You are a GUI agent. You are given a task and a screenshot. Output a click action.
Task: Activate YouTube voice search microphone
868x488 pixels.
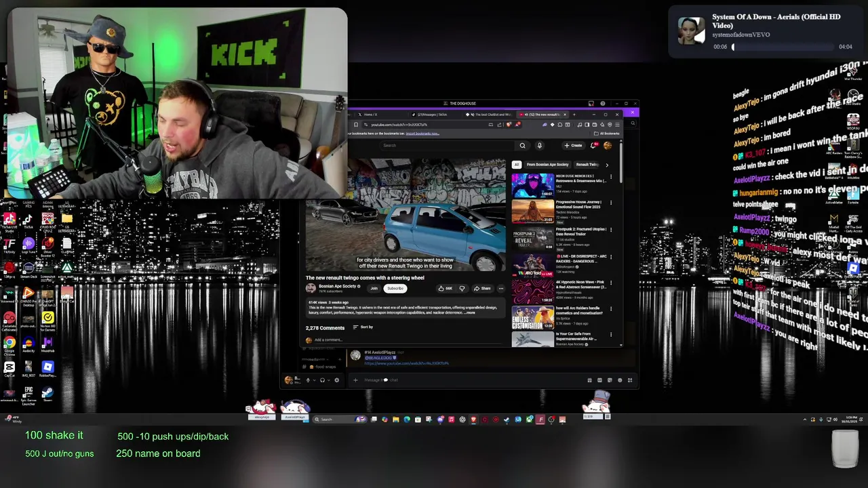[540, 146]
